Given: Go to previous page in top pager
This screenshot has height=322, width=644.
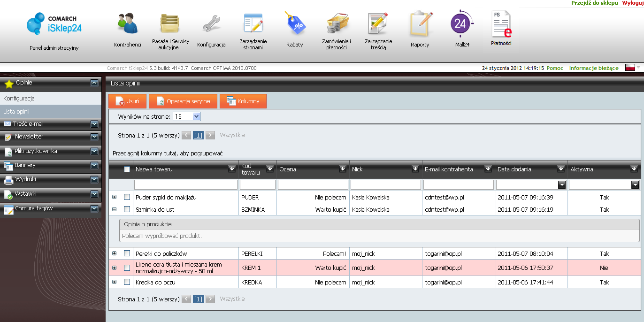Looking at the screenshot, I should click(x=186, y=135).
